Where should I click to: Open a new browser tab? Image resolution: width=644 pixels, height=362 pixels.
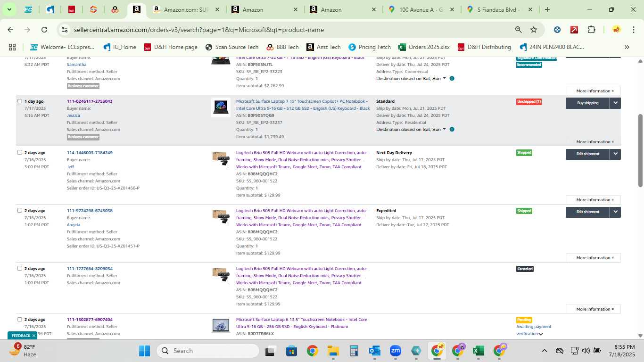tap(547, 9)
